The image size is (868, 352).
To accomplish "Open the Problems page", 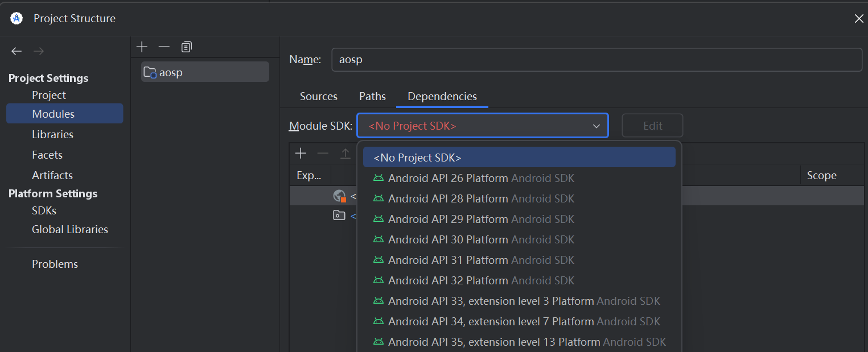I will tap(55, 264).
